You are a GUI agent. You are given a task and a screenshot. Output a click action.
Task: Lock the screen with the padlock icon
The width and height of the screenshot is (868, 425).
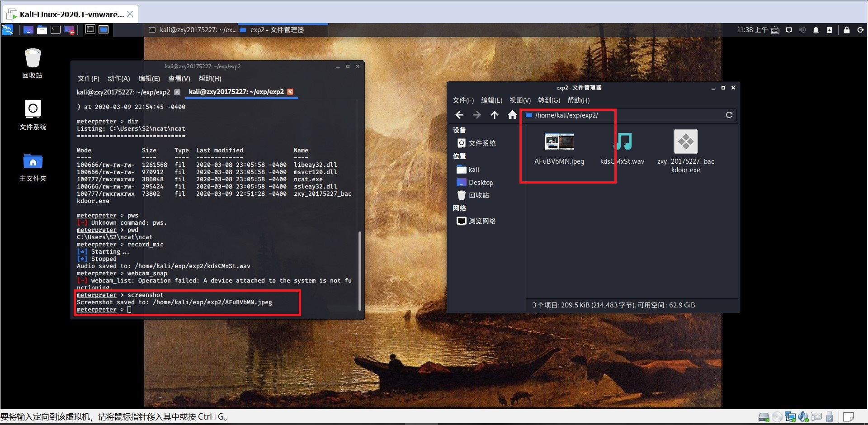[847, 30]
